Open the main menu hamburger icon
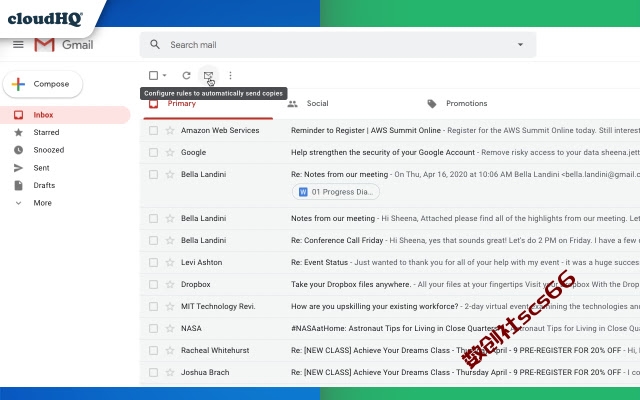Viewport: 640px width, 400px height. [x=18, y=44]
